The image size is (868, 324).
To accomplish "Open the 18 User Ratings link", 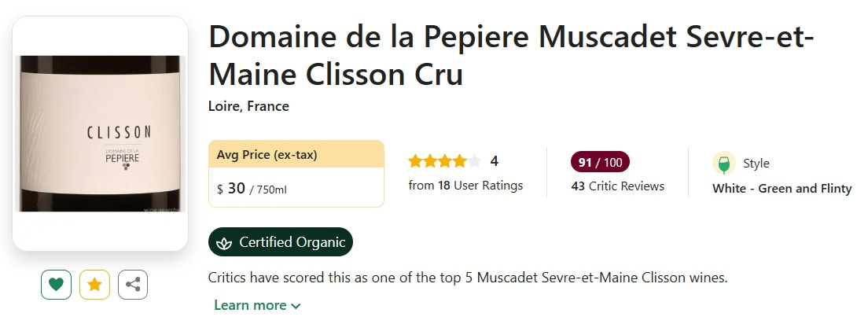I will click(465, 186).
